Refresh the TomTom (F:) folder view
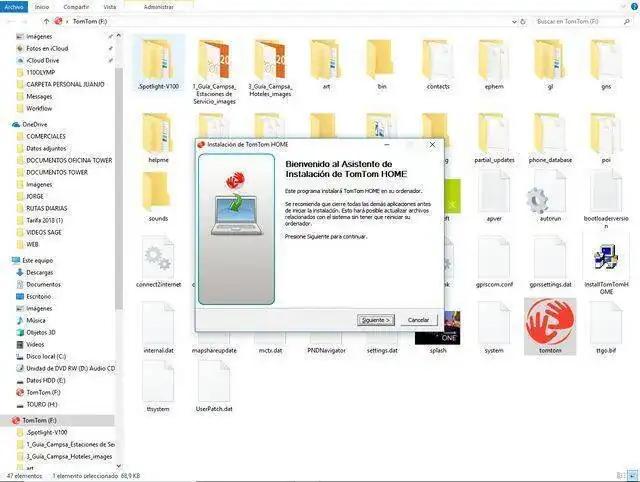The width and height of the screenshot is (640, 482). (523, 22)
